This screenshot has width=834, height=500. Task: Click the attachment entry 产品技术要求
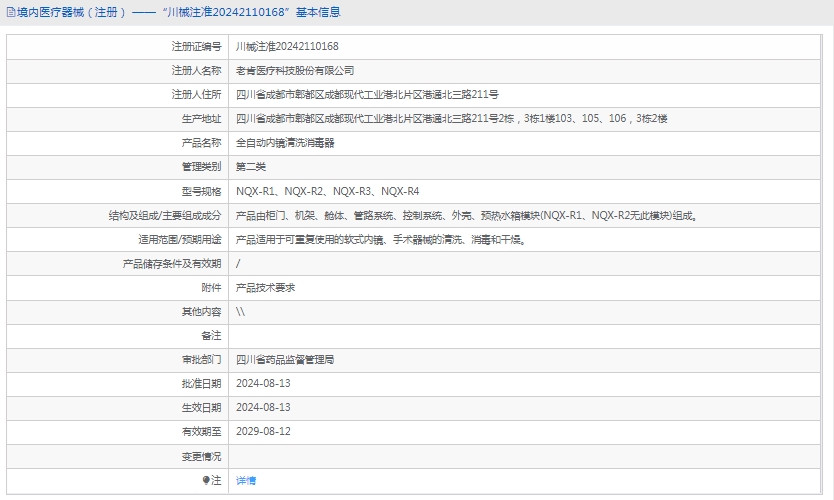[265, 288]
